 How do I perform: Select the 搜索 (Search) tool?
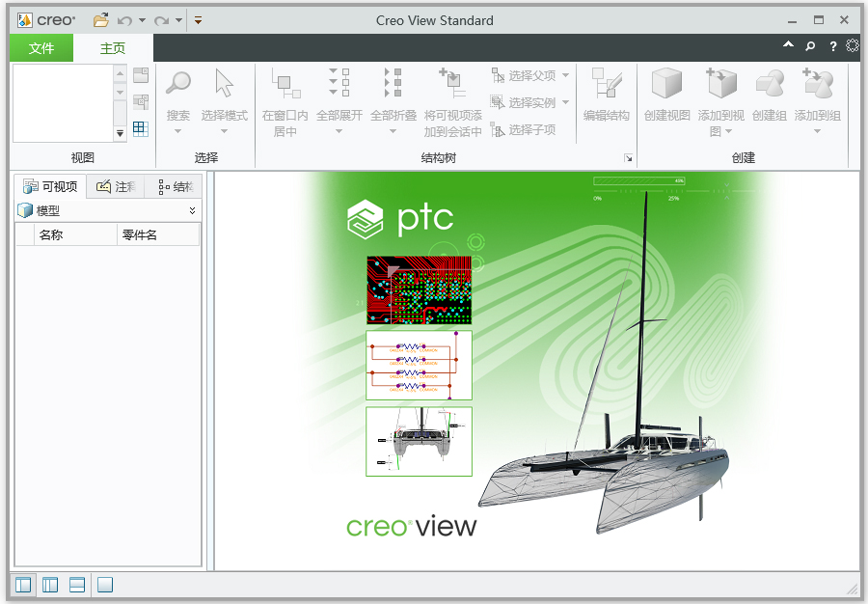pyautogui.click(x=178, y=87)
